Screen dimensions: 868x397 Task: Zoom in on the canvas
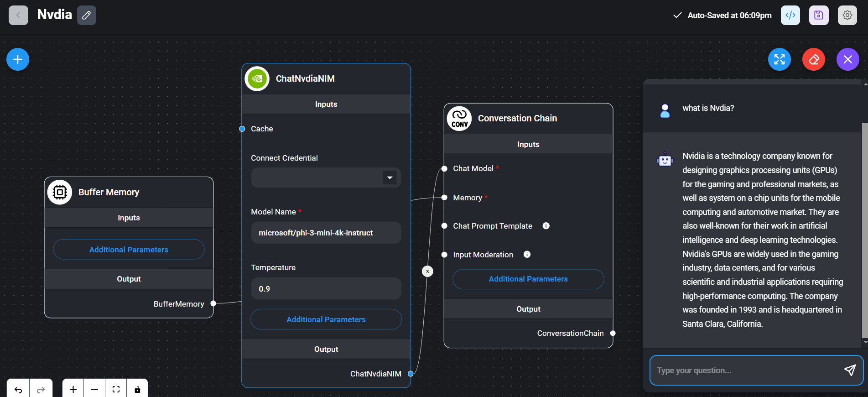[73, 389]
